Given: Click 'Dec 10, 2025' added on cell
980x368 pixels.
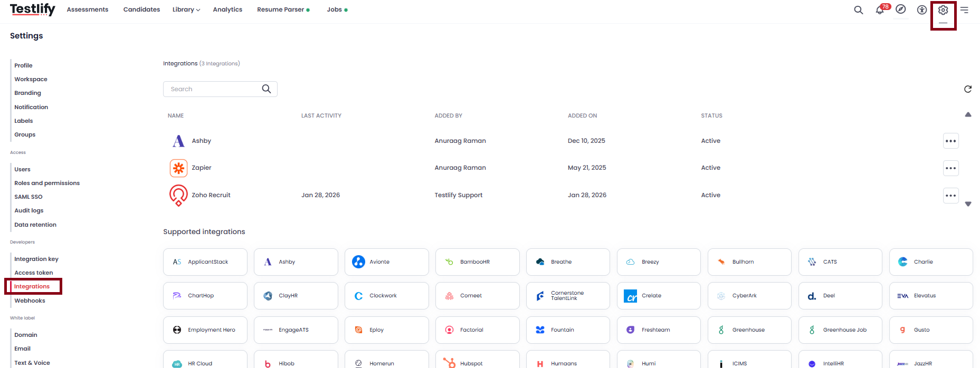Looking at the screenshot, I should pos(586,141).
